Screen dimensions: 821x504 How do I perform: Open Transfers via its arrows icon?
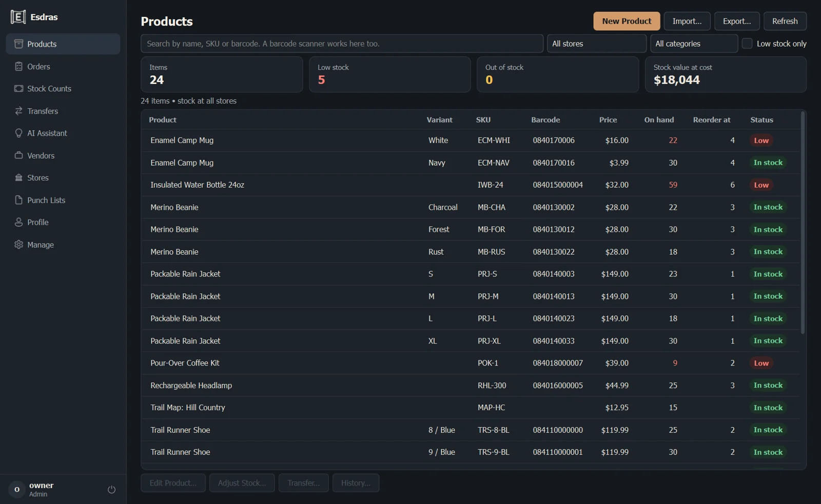tap(18, 111)
